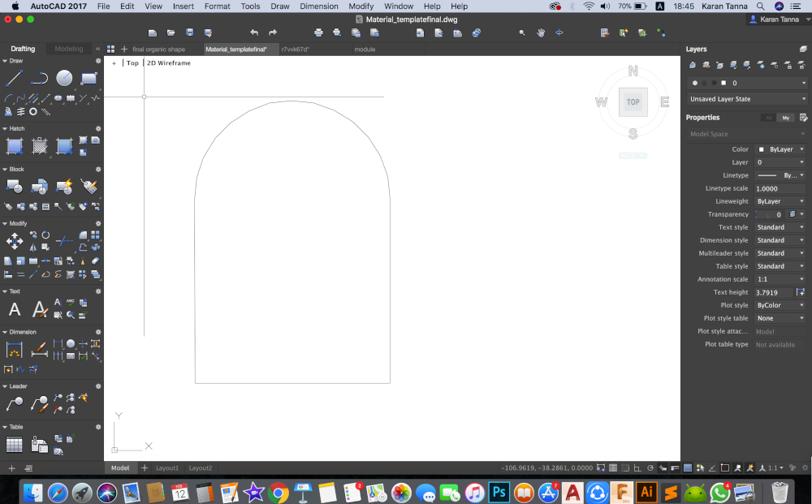
Task: Click the Linetype scale 1.0000 field
Action: coord(780,188)
